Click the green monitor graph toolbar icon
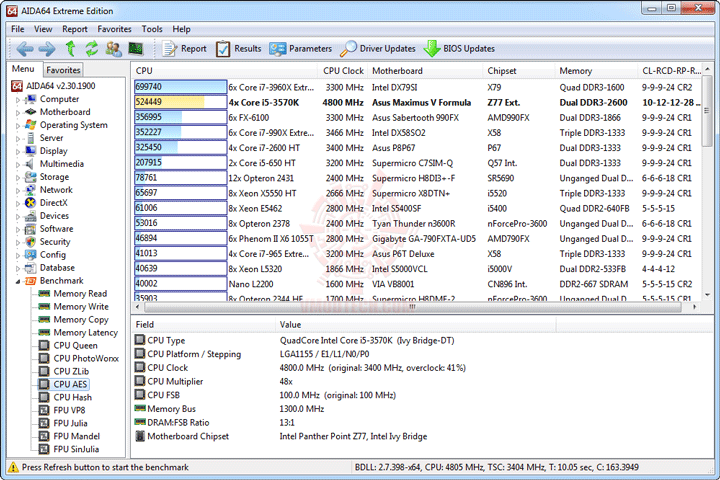This screenshot has height=480, width=720. (136, 48)
